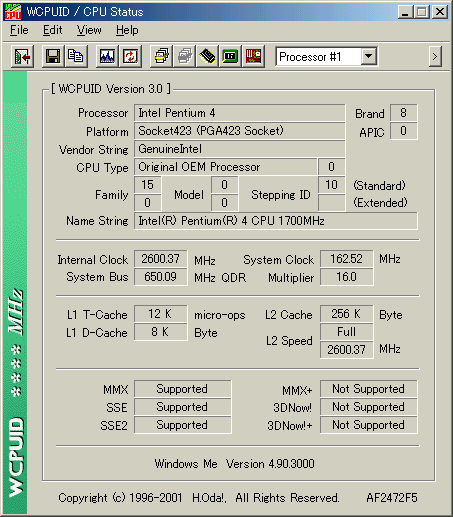
Task: Open the View menu
Action: point(89,30)
